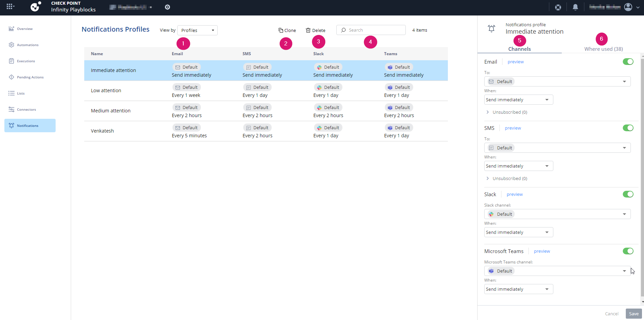Open Microsoft Teams preview link
The height and width of the screenshot is (320, 644).
542,251
